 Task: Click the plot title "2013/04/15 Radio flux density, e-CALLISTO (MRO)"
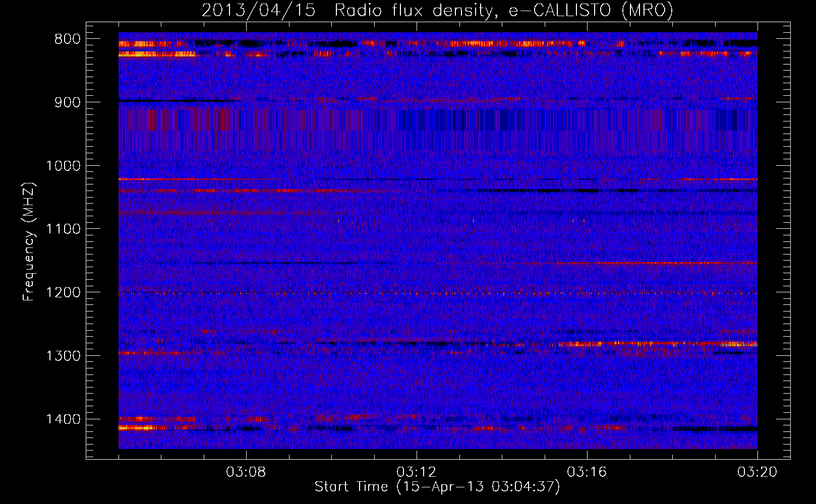point(437,10)
